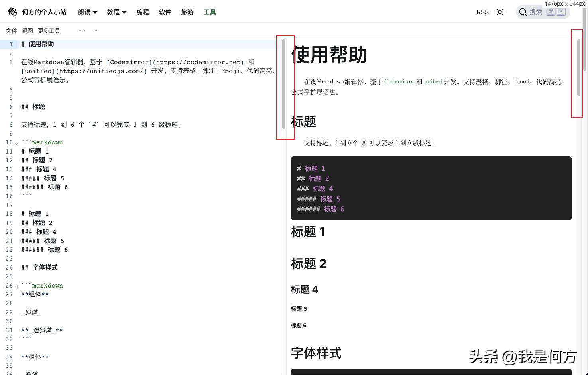Click the K key badge in search bar
This screenshot has height=375, width=588.
pos(561,12)
